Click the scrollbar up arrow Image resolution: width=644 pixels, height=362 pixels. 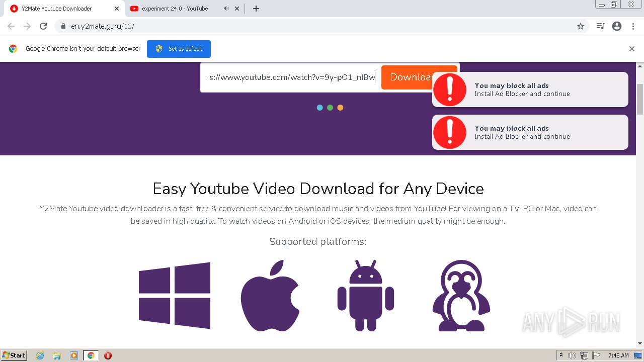click(x=640, y=66)
